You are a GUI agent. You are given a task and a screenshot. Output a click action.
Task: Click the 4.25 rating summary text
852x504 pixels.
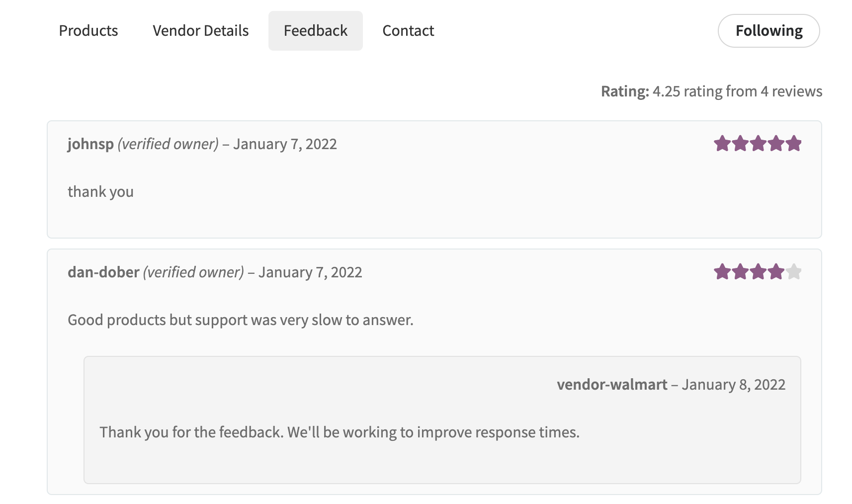[x=711, y=91]
